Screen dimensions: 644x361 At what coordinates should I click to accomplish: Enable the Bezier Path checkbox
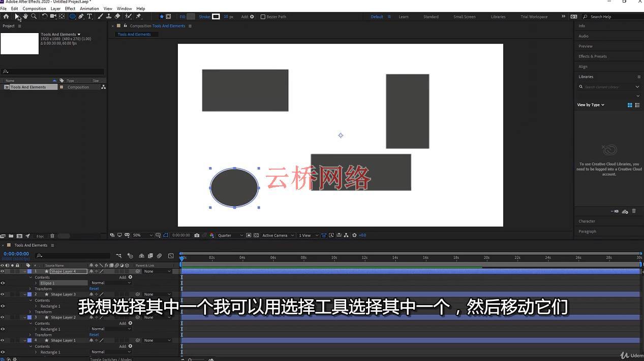click(263, 17)
